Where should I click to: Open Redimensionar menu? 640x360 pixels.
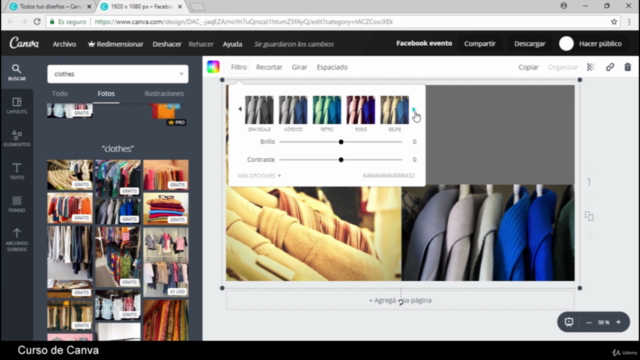[116, 44]
